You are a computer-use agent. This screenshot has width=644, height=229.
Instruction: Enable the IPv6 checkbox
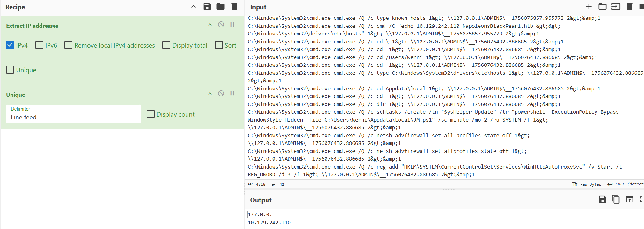point(40,45)
